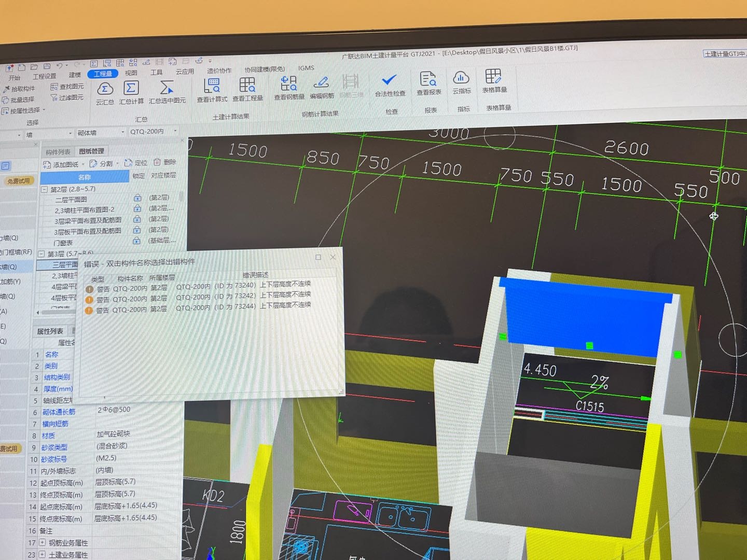Click the new file icon in quick access
This screenshot has width=747, height=560.
21,67
